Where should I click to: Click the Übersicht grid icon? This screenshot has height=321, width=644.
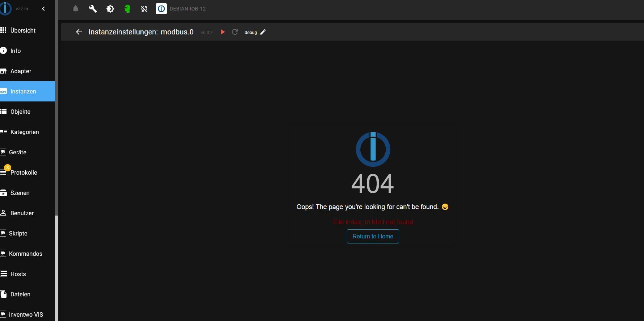[3, 30]
